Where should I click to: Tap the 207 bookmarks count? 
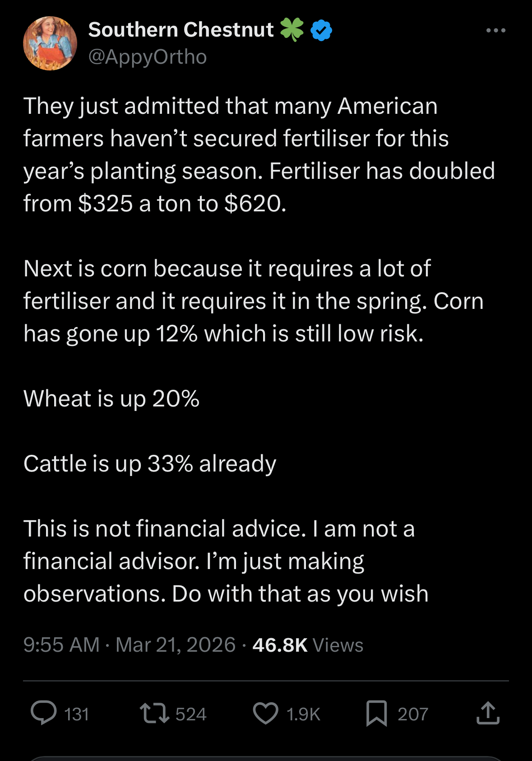tap(413, 714)
